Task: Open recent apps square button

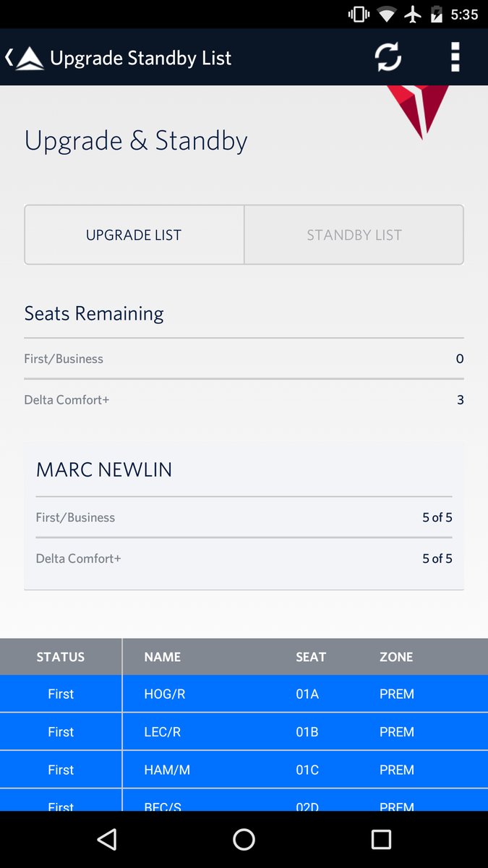Action: pyautogui.click(x=381, y=839)
